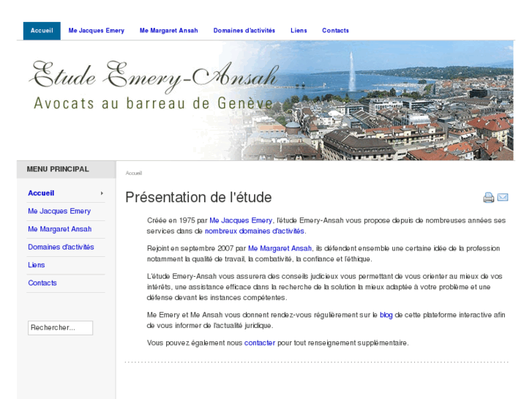Select Me Jacques Emery in sidebar menu
The image size is (532, 399).
(59, 212)
